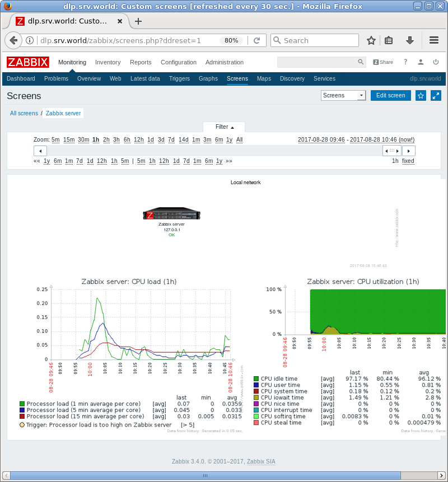Click the ZABBIX logo
448x482 pixels.
coord(27,62)
